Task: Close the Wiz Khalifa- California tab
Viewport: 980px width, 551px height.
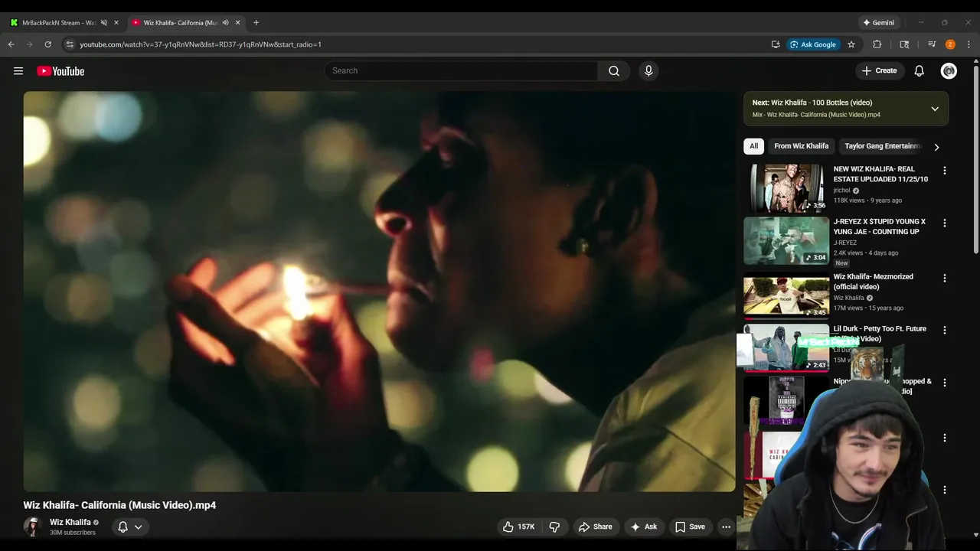Action: 237,22
